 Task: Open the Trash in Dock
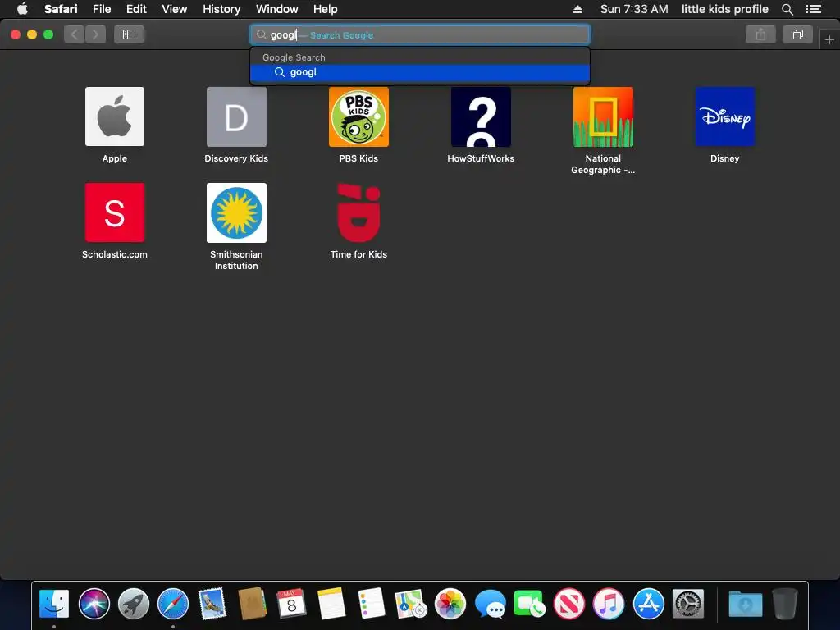(x=785, y=604)
